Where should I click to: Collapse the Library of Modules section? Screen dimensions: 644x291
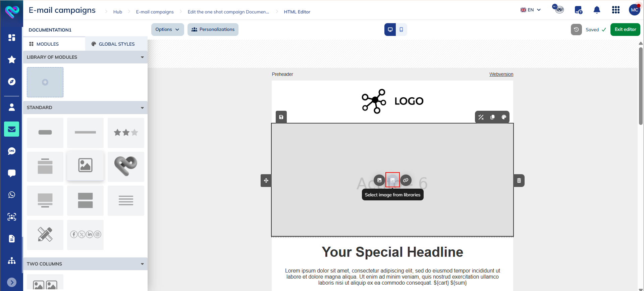click(x=142, y=57)
